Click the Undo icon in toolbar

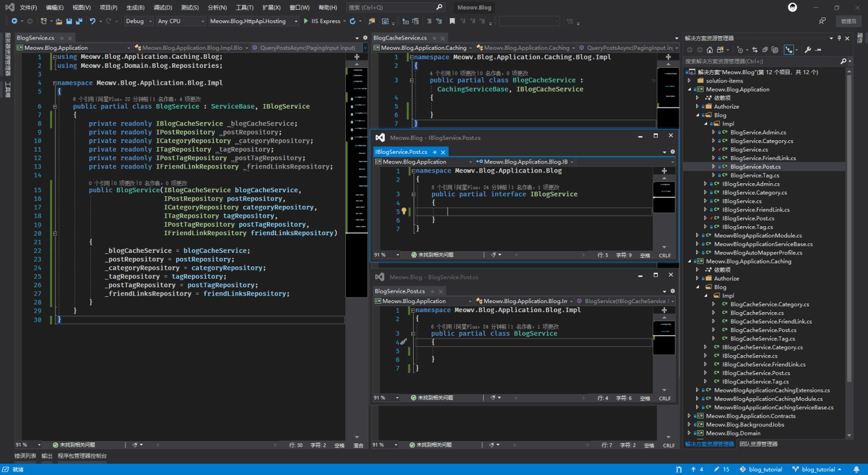tap(93, 21)
